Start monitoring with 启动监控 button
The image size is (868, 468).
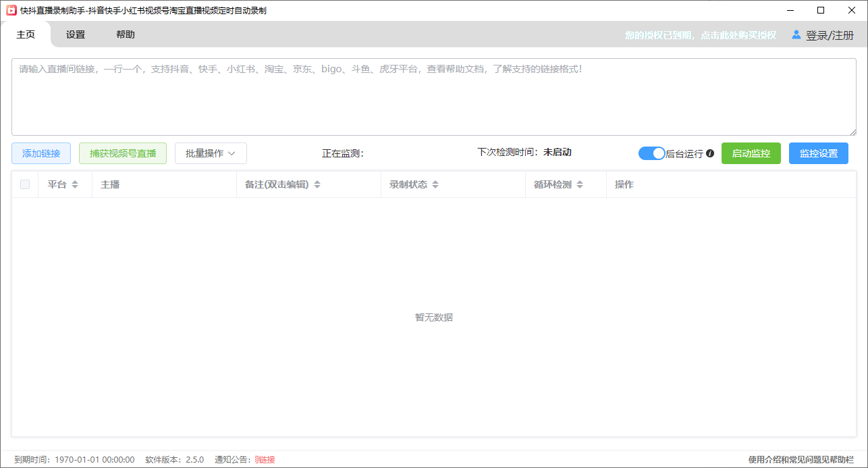751,153
